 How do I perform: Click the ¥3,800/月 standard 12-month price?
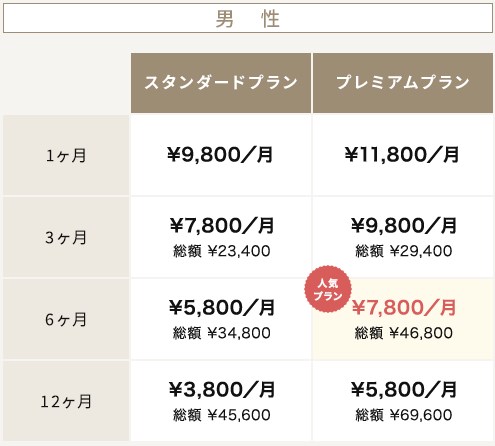pos(222,389)
